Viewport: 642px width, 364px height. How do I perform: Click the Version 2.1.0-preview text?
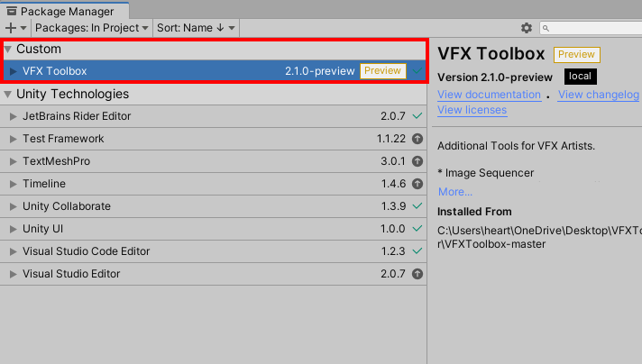pyautogui.click(x=495, y=77)
